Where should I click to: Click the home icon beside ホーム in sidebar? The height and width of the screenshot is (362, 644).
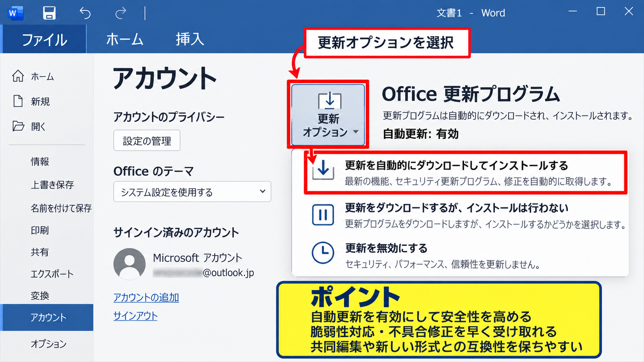[x=18, y=76]
